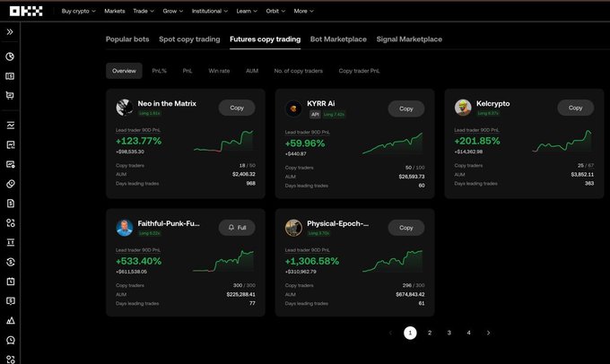Copy the Neo in the Matrix trader
The height and width of the screenshot is (364, 610).
(x=237, y=108)
